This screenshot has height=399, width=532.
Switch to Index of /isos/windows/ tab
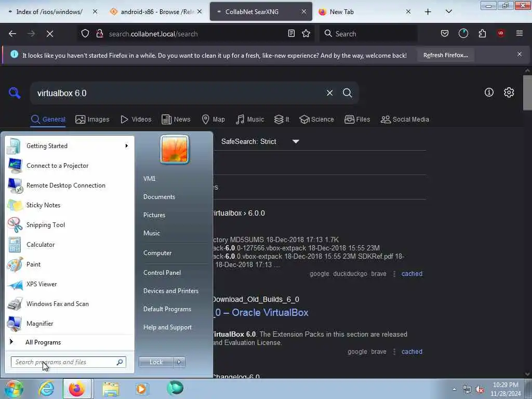49,12
